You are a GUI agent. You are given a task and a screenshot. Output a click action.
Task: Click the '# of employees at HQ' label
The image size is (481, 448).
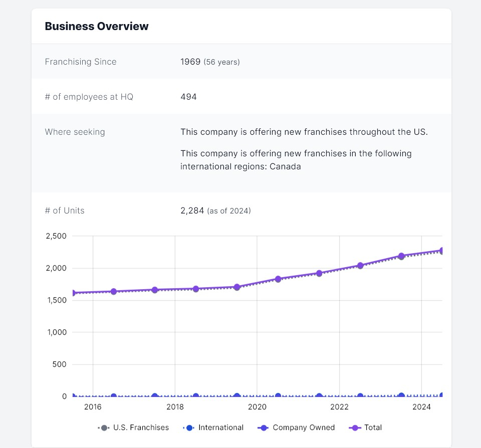coord(89,97)
